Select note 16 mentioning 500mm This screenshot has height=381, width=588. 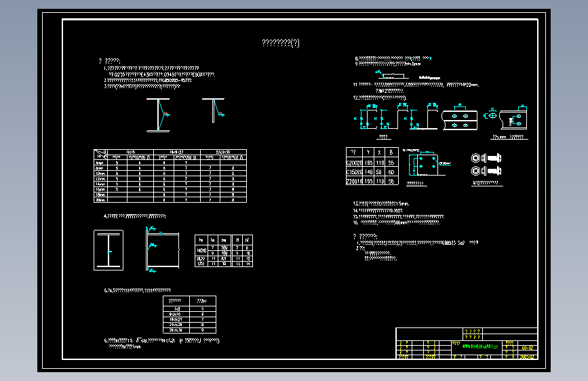pos(396,222)
